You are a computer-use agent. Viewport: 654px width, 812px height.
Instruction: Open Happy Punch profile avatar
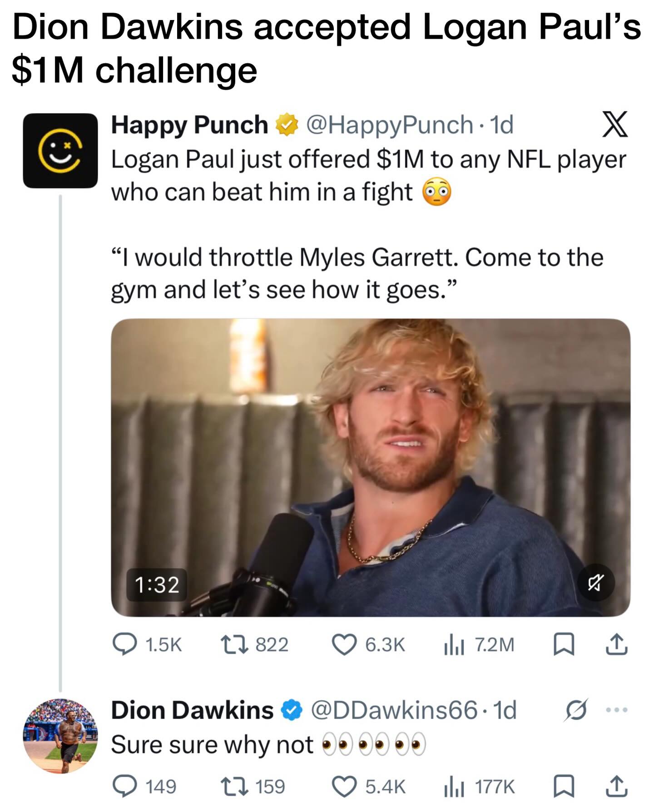(60, 151)
